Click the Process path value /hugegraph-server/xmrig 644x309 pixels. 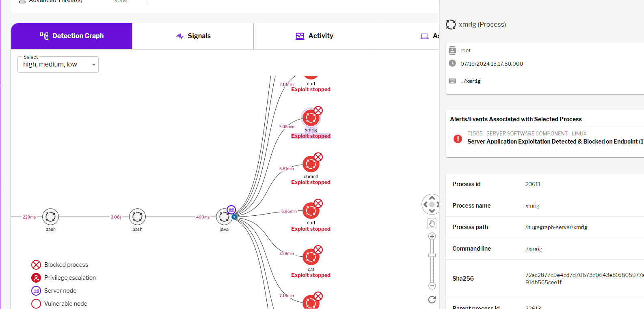coord(556,227)
